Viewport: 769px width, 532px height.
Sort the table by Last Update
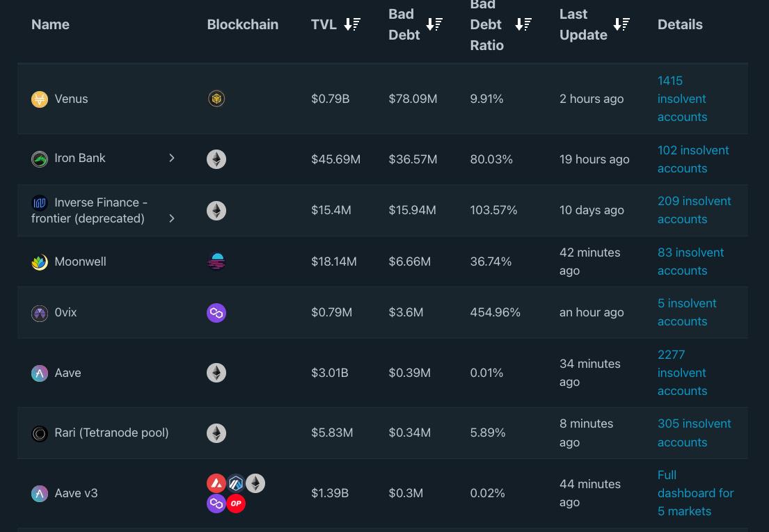click(x=621, y=24)
